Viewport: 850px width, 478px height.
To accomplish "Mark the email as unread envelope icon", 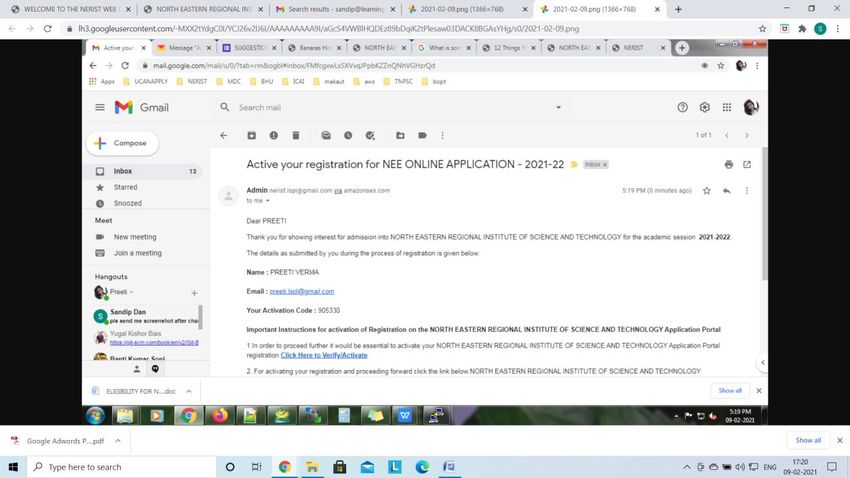I will (x=326, y=135).
